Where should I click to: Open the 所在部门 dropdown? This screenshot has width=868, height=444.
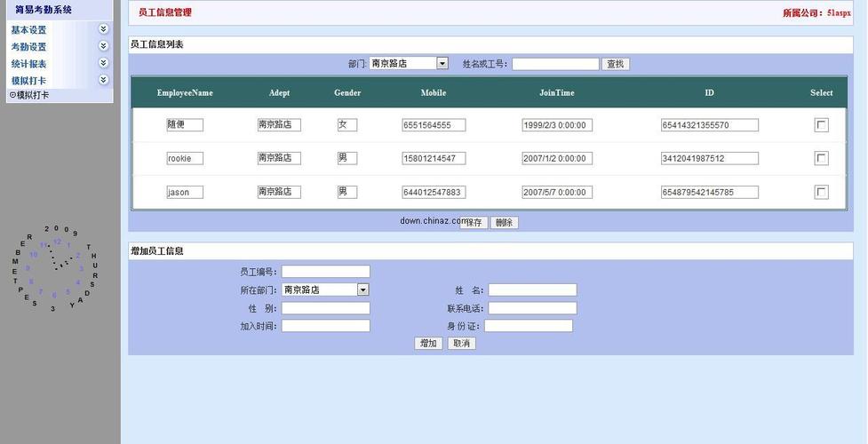325,289
